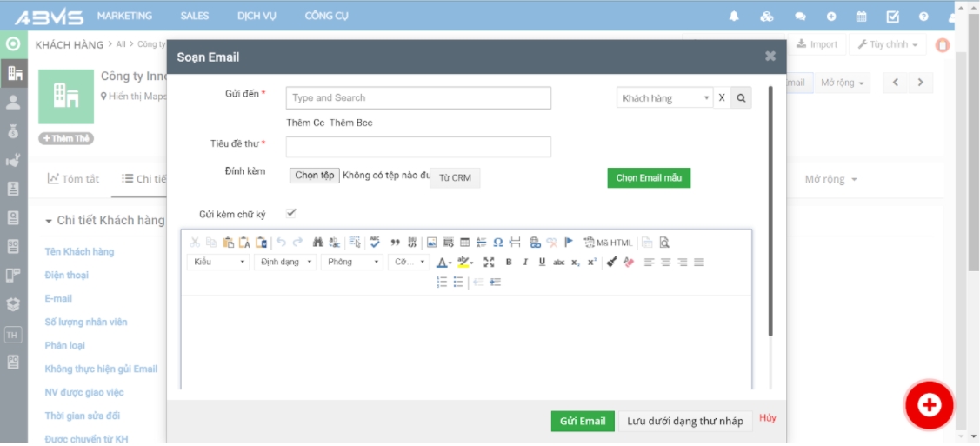Viewport: 980px width, 446px height.
Task: Click the Chọn Email mẫu button
Action: [649, 177]
